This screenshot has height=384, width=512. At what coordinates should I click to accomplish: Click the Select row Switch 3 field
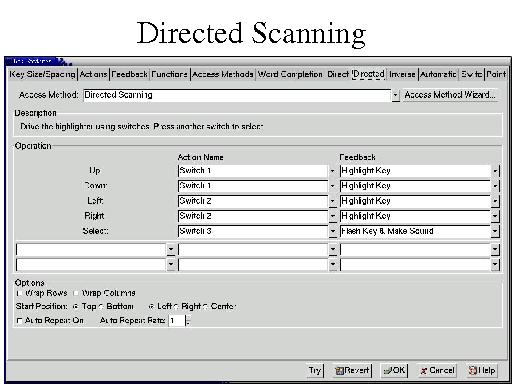[253, 231]
